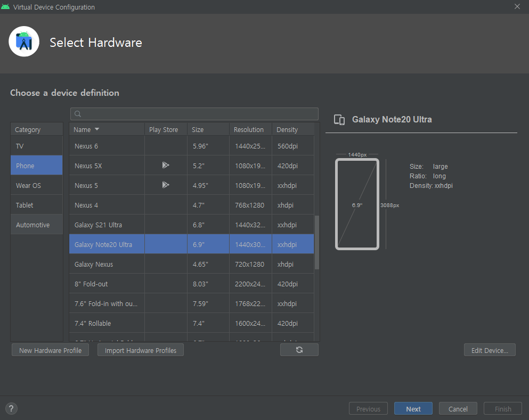Click the 1600x24... resolution cell
The image size is (529, 420).
251,323
